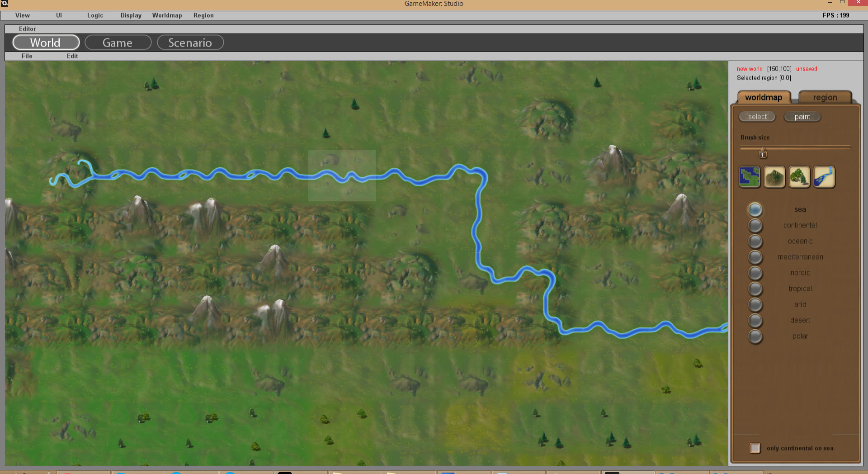Click the GameMaker app icon in title bar
Viewport: 868px width, 474px height.
5,3
